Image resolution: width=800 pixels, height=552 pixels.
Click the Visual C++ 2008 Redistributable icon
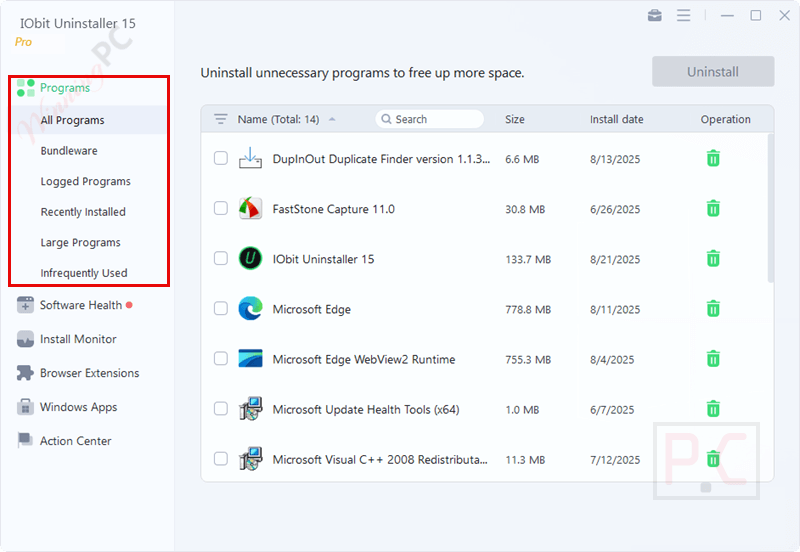251,459
